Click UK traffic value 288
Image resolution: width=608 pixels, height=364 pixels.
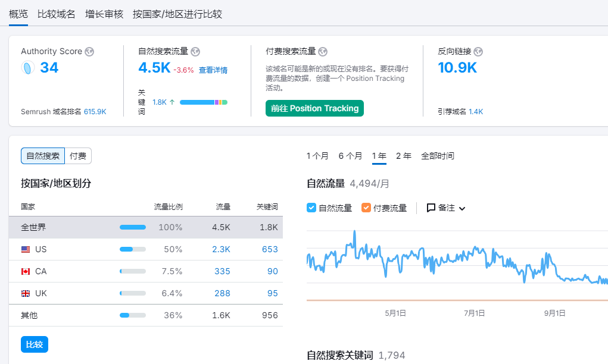[x=222, y=294]
